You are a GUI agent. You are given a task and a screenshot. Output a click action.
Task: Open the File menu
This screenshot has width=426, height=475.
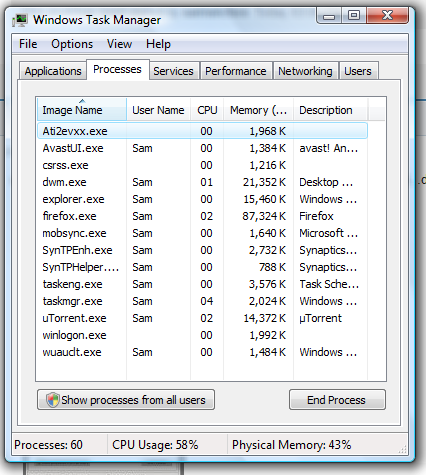pyautogui.click(x=28, y=44)
